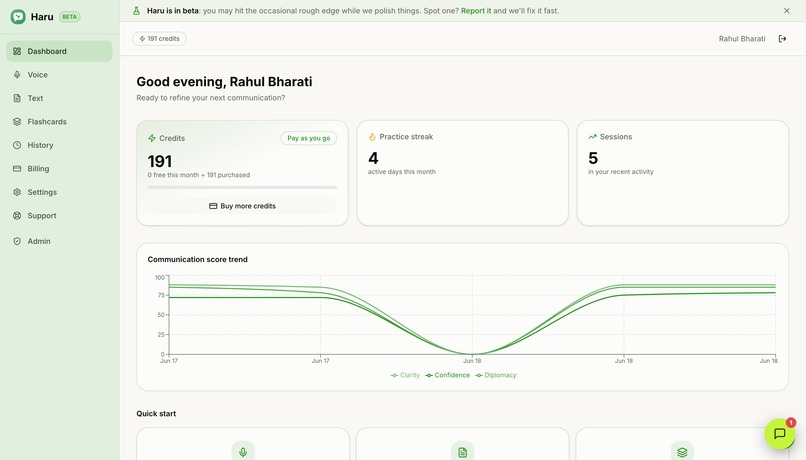Image resolution: width=806 pixels, height=460 pixels.
Task: Click the Pay as you go badge
Action: (308, 138)
